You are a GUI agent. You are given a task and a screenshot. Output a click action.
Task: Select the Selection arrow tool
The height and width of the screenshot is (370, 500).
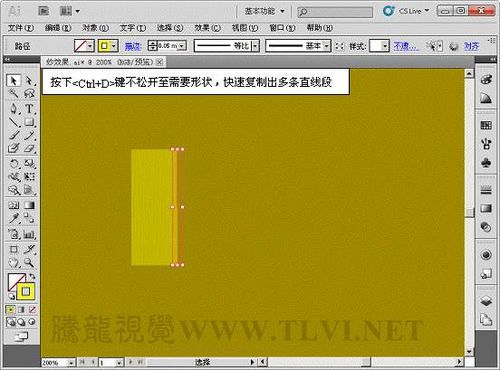[13, 81]
